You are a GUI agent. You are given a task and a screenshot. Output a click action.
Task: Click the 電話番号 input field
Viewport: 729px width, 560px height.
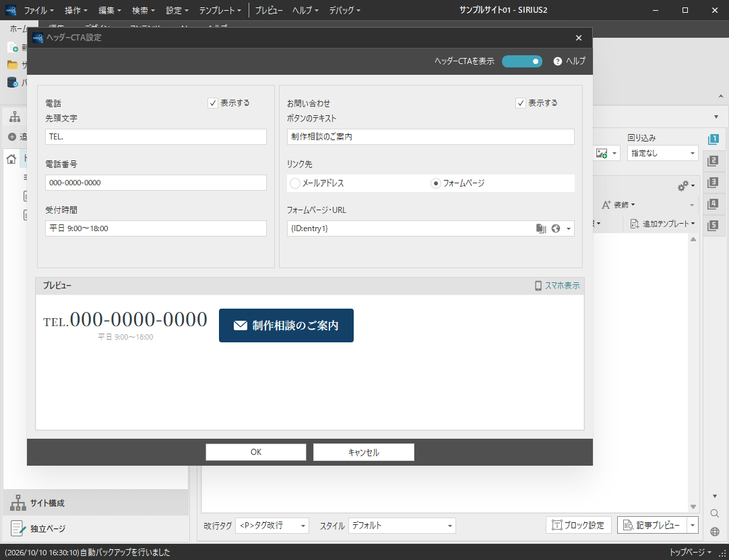coord(156,183)
